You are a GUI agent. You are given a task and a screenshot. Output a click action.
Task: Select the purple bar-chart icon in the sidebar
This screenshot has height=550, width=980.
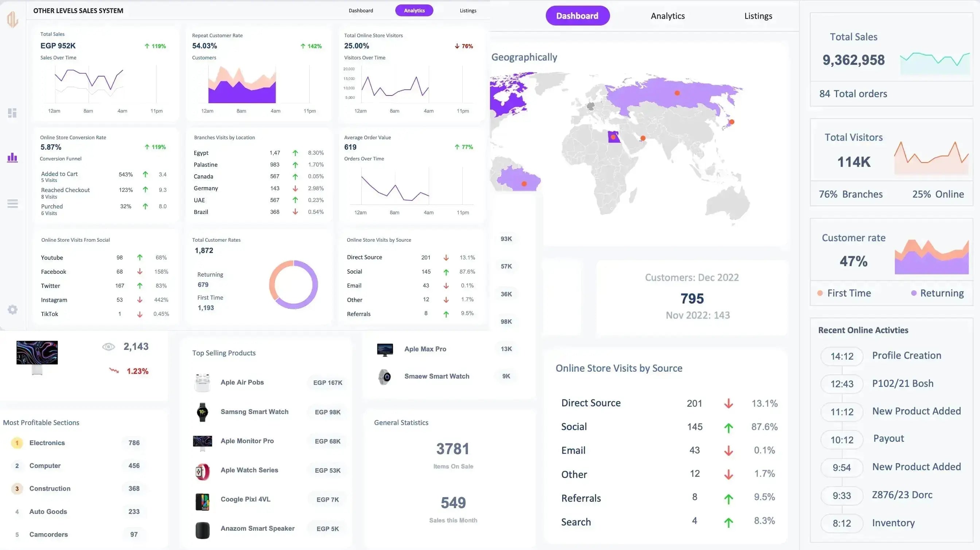[12, 157]
